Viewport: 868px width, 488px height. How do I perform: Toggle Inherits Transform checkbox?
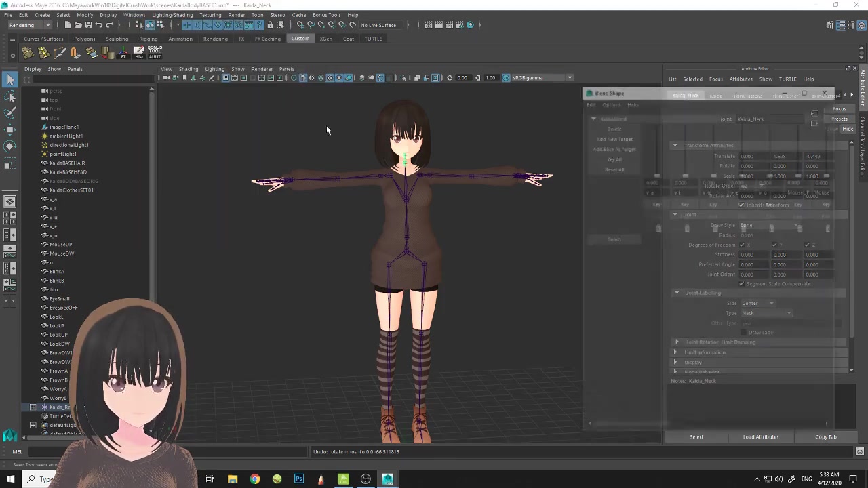(742, 205)
